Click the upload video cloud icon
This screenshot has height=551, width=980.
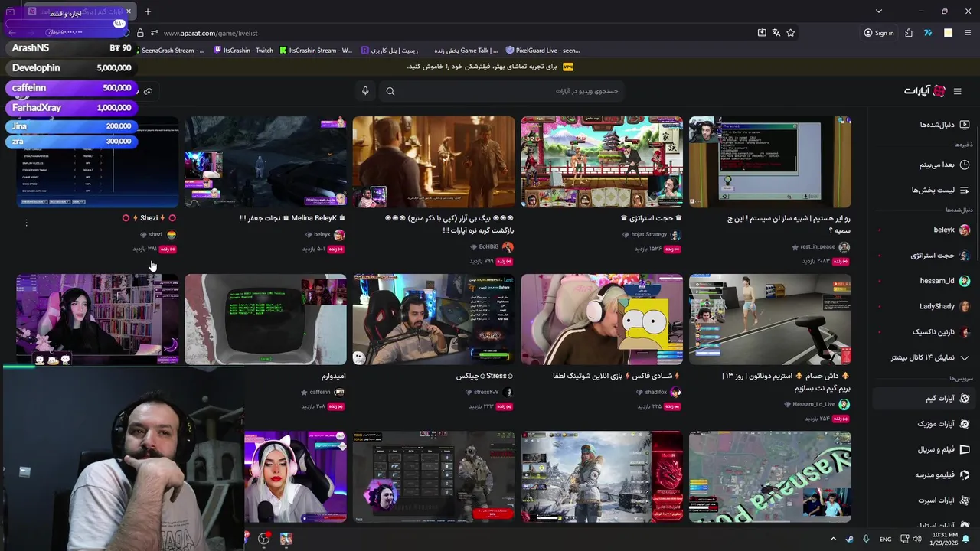click(148, 91)
